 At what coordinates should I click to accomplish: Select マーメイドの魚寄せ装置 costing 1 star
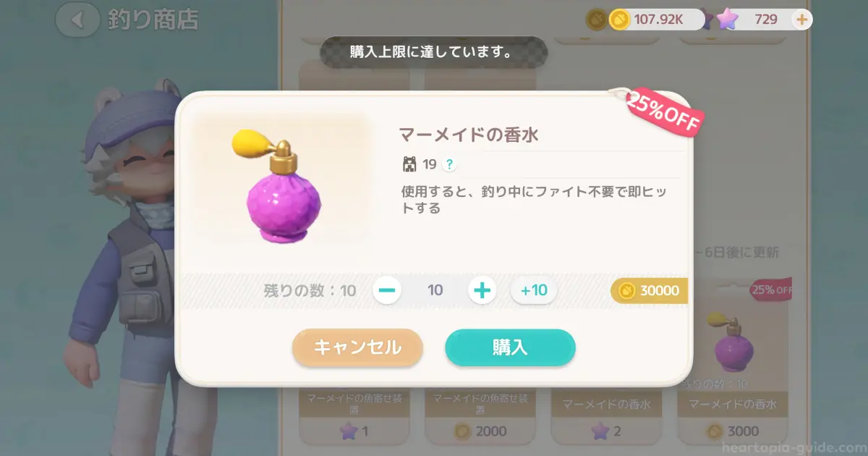354,416
